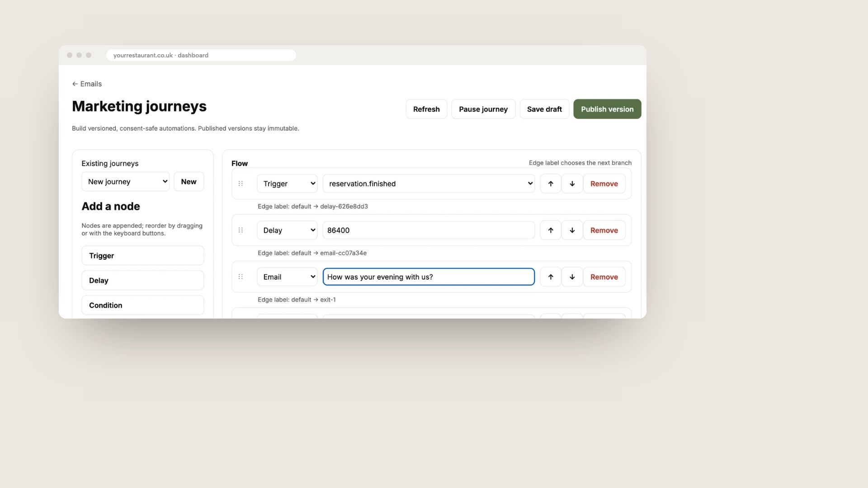Go back to Emails
868x488 pixels.
click(87, 84)
